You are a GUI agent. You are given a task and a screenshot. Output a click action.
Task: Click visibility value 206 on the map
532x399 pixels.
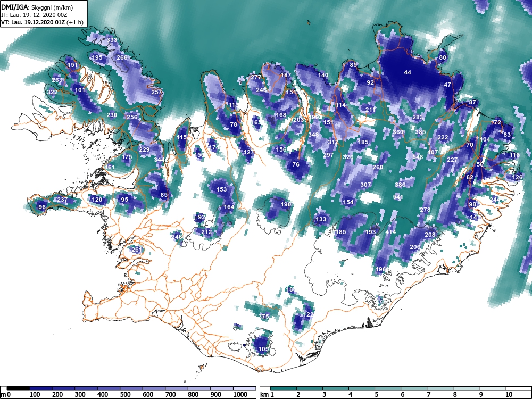[x=415, y=247]
